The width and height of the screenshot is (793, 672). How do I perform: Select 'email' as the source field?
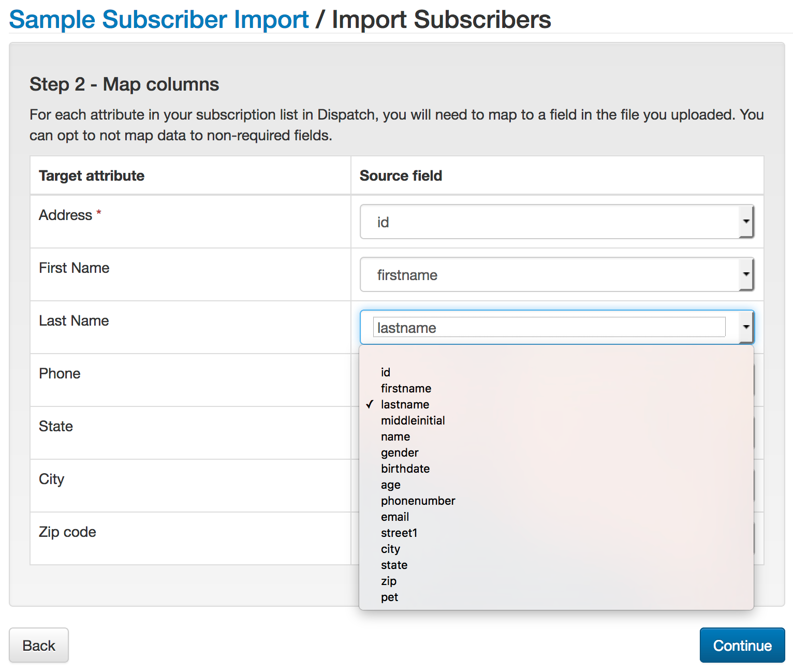pos(395,517)
